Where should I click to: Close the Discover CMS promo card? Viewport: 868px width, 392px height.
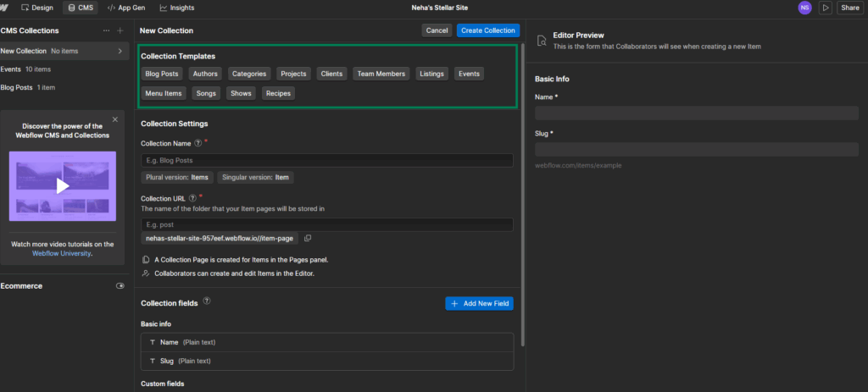(x=115, y=119)
